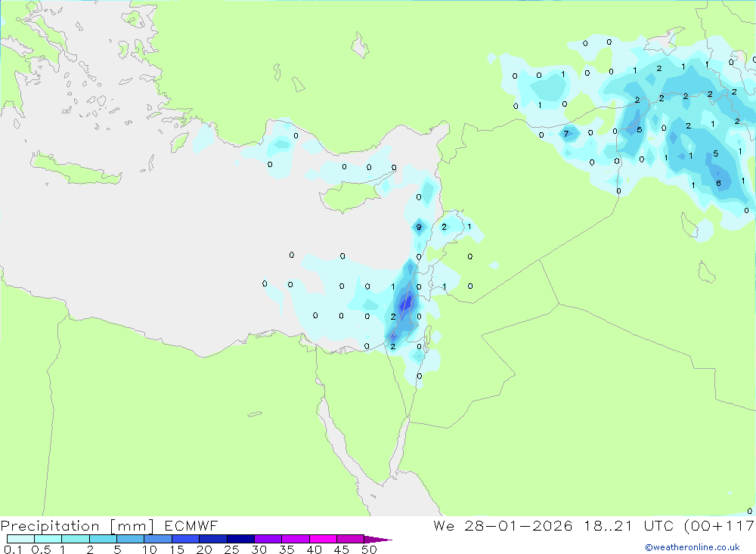Image resolution: width=756 pixels, height=554 pixels.
Task: Select the legend swatch between 0.5 and 1
Action: pos(48,539)
